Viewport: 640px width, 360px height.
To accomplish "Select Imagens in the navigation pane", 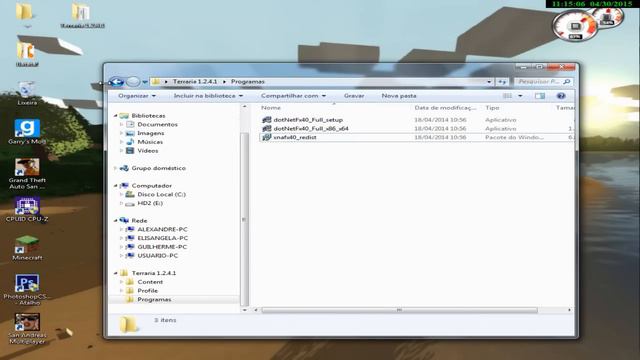I will click(151, 133).
